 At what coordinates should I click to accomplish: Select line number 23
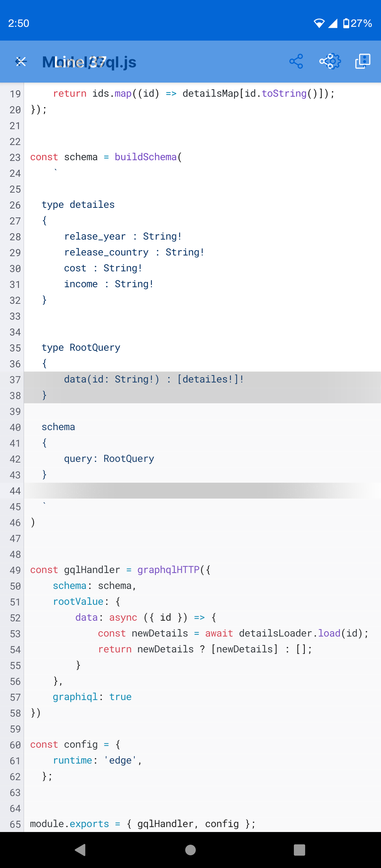tap(15, 157)
